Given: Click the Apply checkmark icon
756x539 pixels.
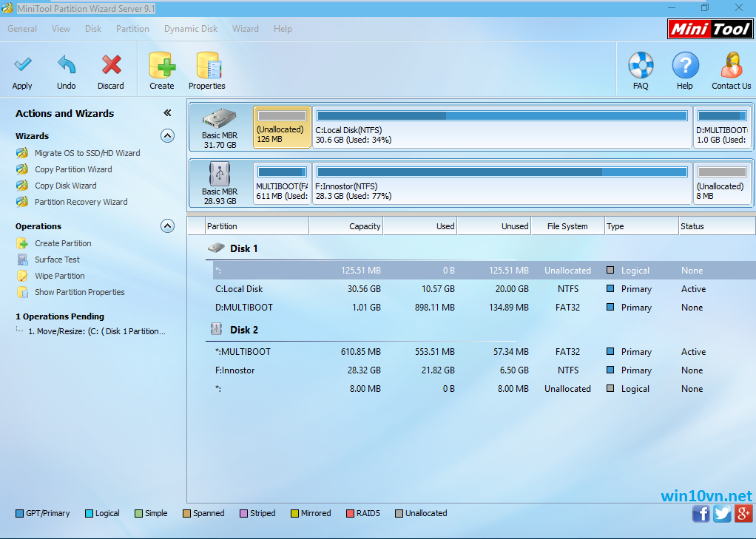Looking at the screenshot, I should point(23,64).
